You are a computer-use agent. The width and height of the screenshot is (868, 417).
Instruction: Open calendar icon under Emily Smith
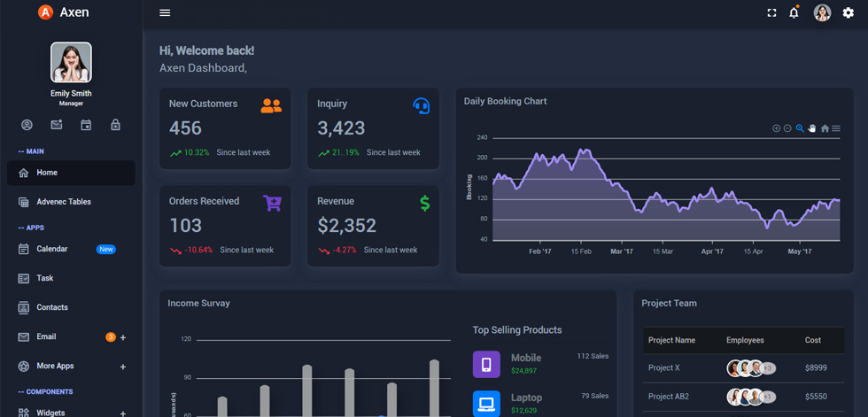click(86, 125)
